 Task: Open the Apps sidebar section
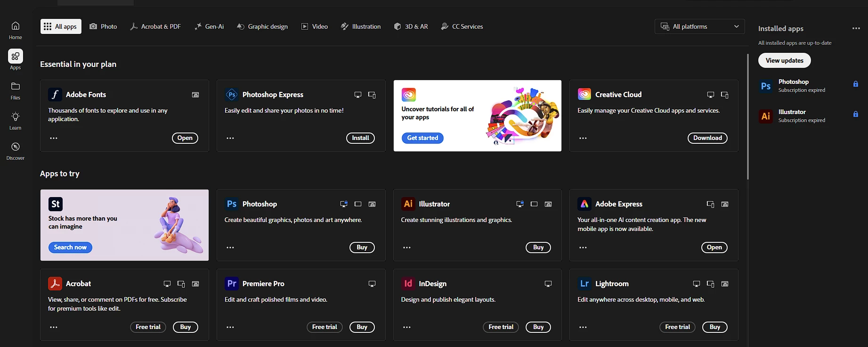point(16,60)
